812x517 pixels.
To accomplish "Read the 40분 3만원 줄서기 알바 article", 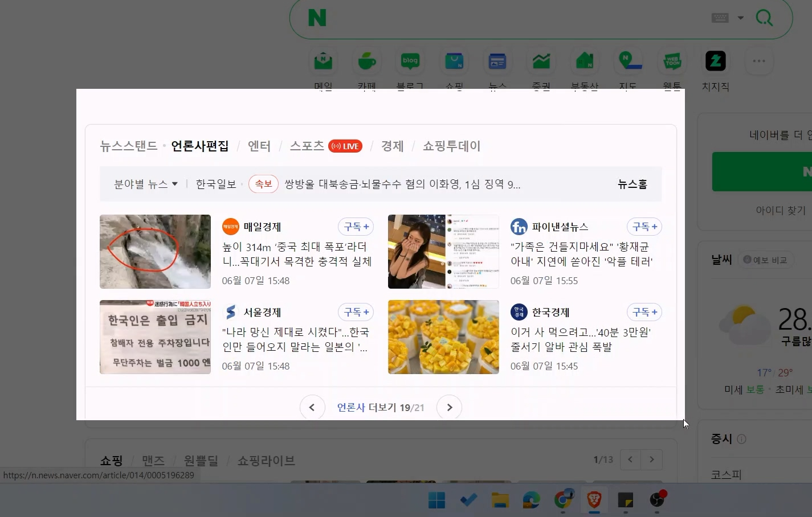I will point(581,339).
